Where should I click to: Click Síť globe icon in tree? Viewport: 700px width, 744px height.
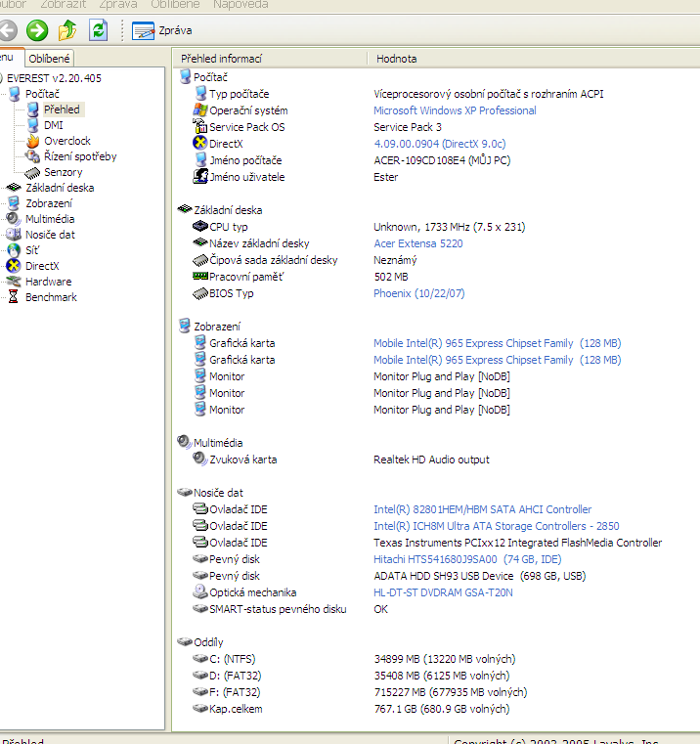[x=14, y=250]
